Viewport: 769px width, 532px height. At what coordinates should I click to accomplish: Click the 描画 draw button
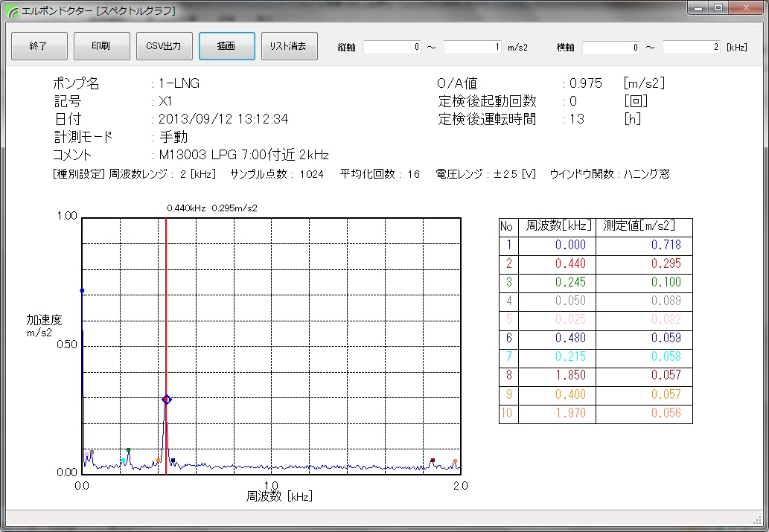click(x=226, y=46)
